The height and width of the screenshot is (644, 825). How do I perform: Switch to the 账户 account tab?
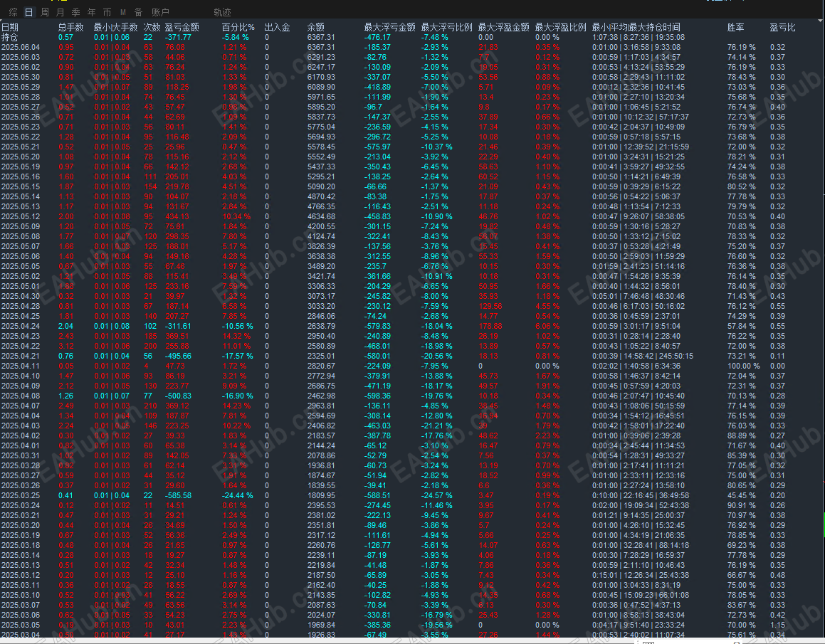click(160, 11)
